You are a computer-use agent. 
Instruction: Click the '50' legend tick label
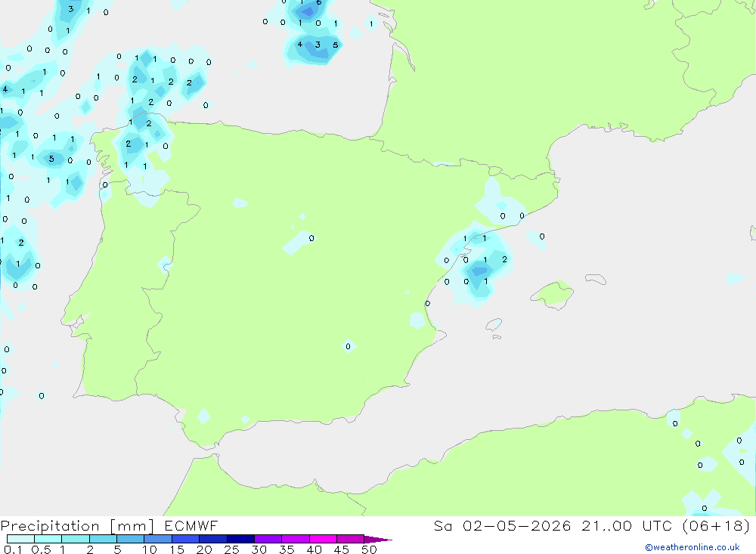[369, 549]
